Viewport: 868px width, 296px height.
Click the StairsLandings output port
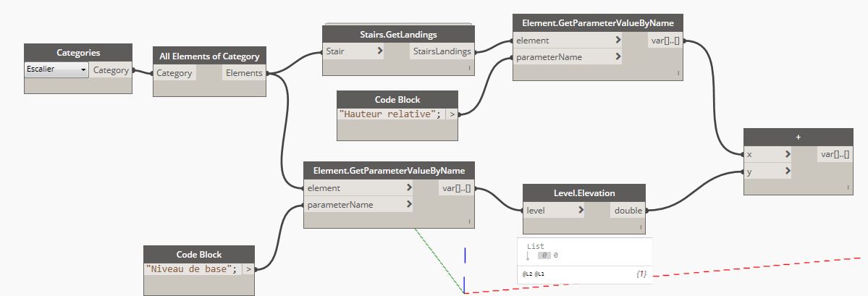click(x=442, y=51)
